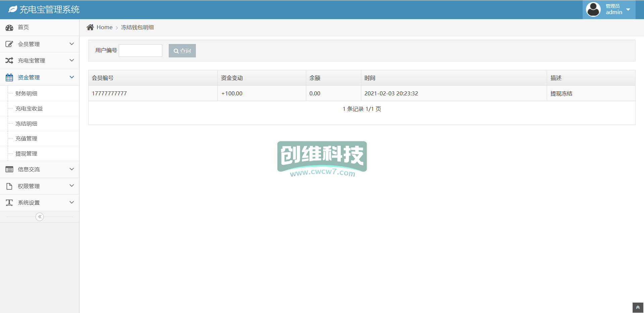This screenshot has width=644, height=313.
Task: Click the Home breadcrumb link
Action: pyautogui.click(x=104, y=27)
